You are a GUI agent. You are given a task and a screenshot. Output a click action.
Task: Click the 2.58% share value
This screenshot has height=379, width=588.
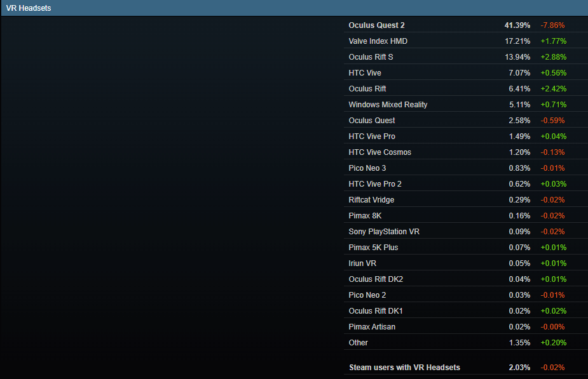click(519, 121)
